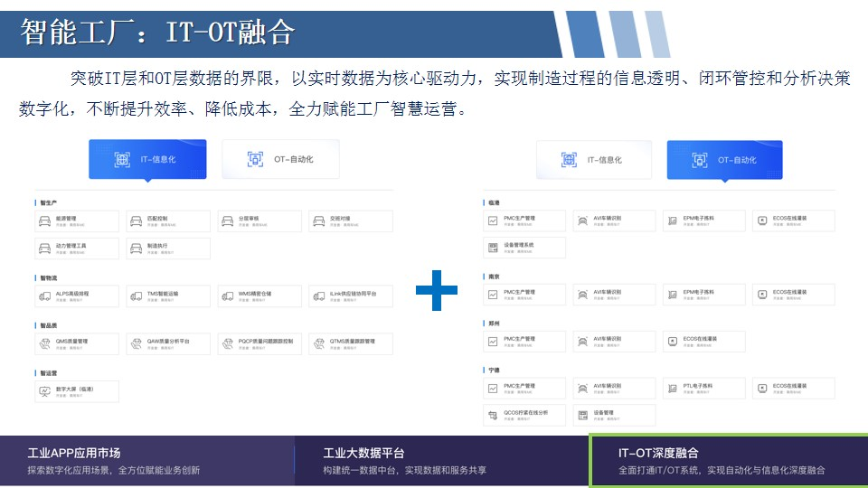Select the white OT-自动化 tab
This screenshot has height=488, width=868.
pyautogui.click(x=280, y=159)
